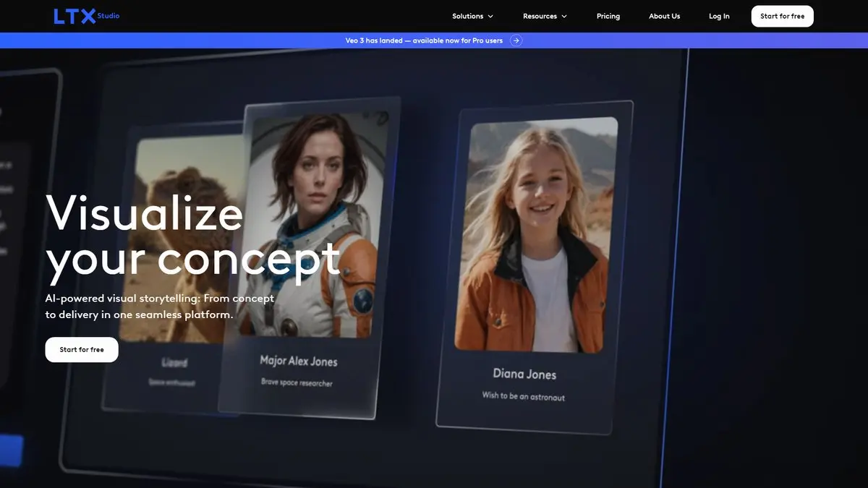Click the Wish to be an astronaut caption
This screenshot has width=868, height=488.
coord(524,396)
